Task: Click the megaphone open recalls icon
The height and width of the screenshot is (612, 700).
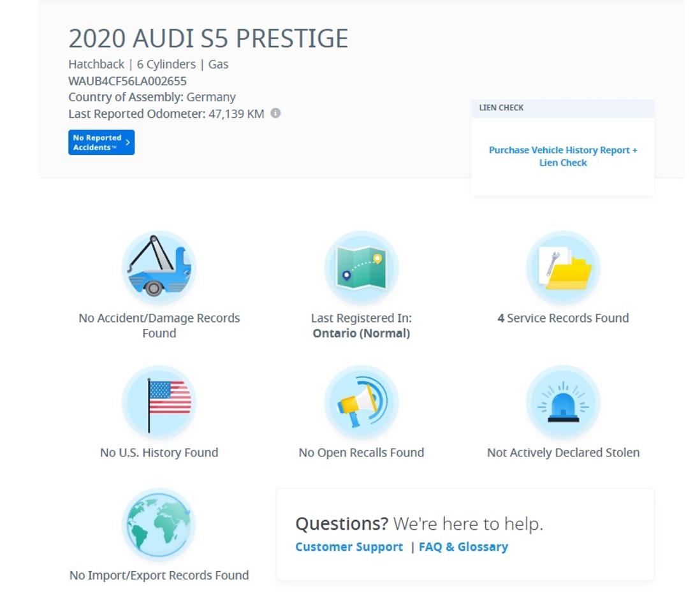Action: coord(361,403)
